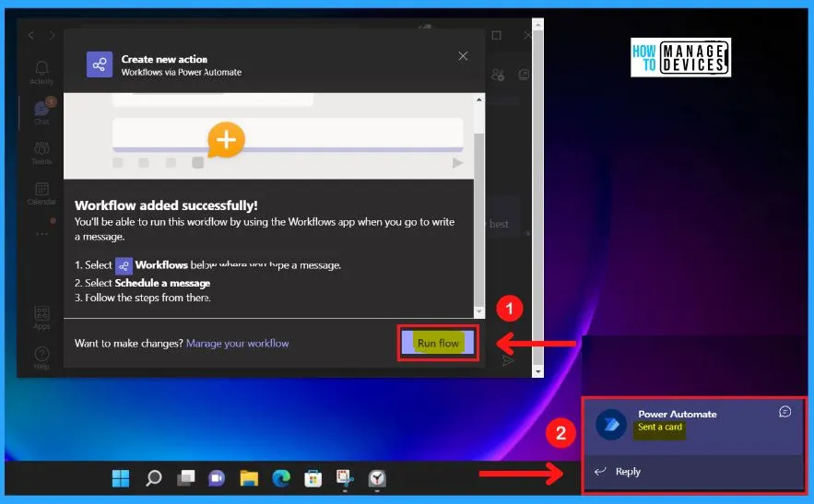814x504 pixels.
Task: Click the Run flow button
Action: coord(438,343)
